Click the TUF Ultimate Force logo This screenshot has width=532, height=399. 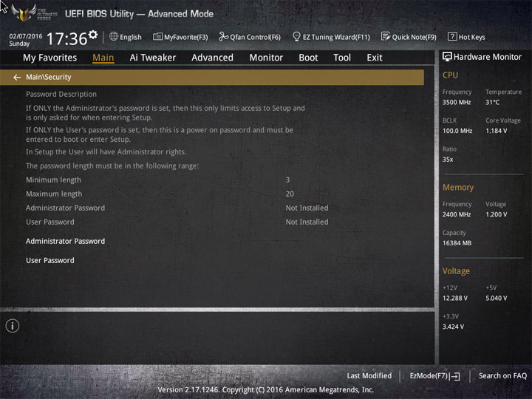point(34,13)
